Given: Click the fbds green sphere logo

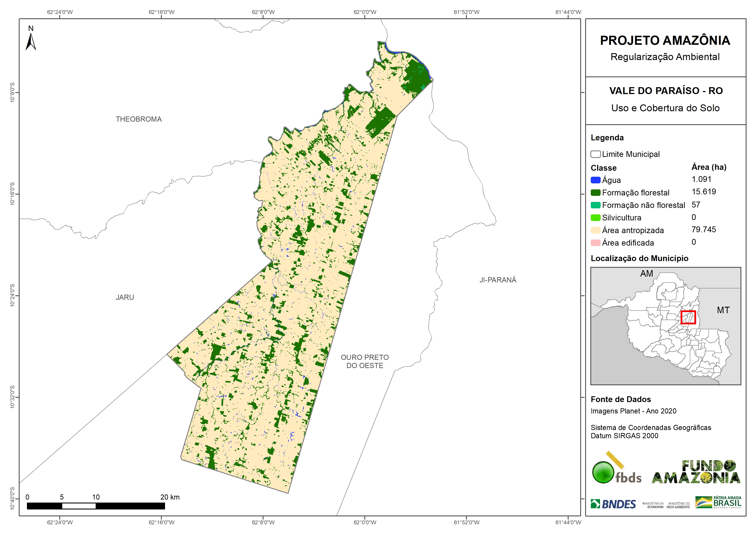Looking at the screenshot, I should coord(603,472).
